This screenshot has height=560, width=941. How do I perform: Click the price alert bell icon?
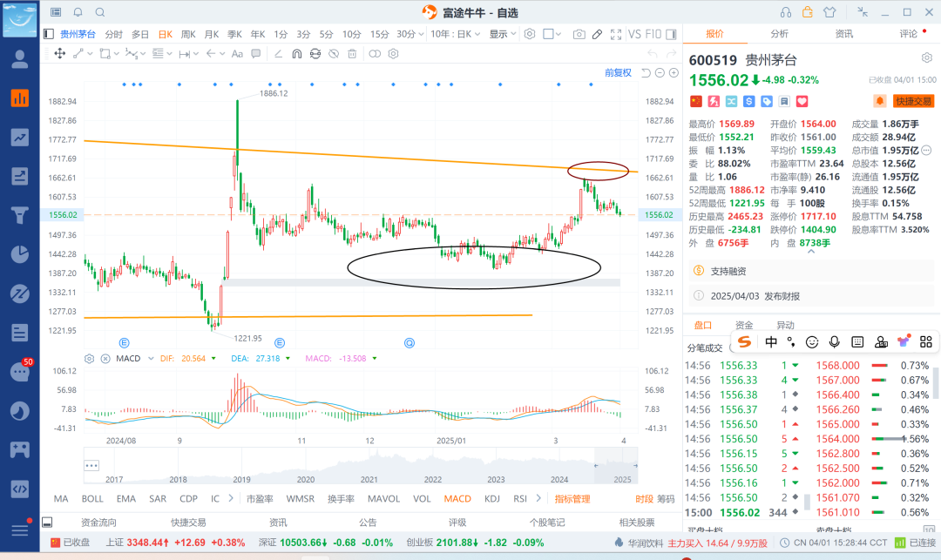(x=880, y=101)
